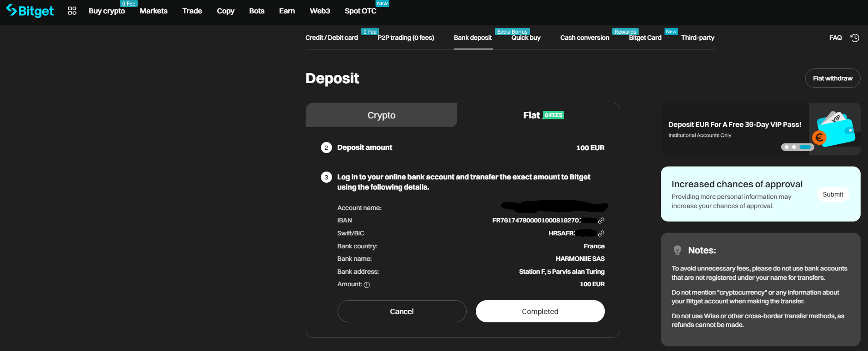Click the Bitget logo

(30, 11)
